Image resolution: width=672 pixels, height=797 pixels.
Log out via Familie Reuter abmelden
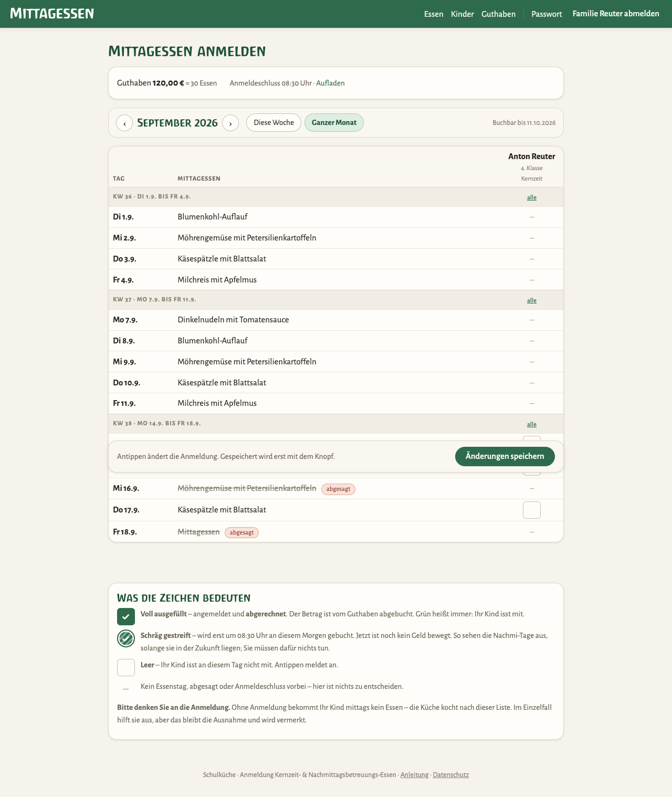(616, 14)
